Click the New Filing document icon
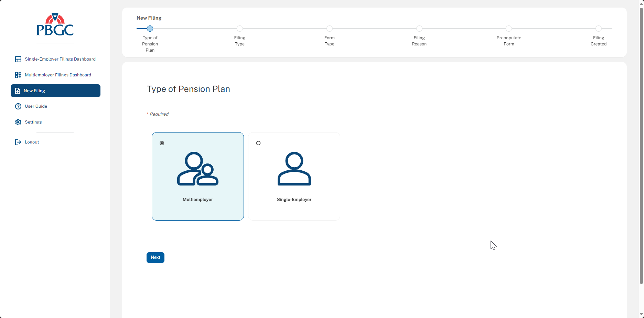 click(x=18, y=91)
